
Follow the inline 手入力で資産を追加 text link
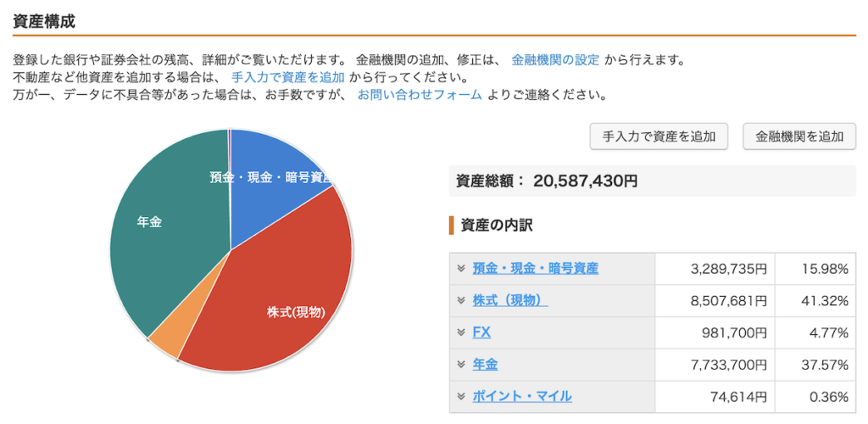[287, 77]
